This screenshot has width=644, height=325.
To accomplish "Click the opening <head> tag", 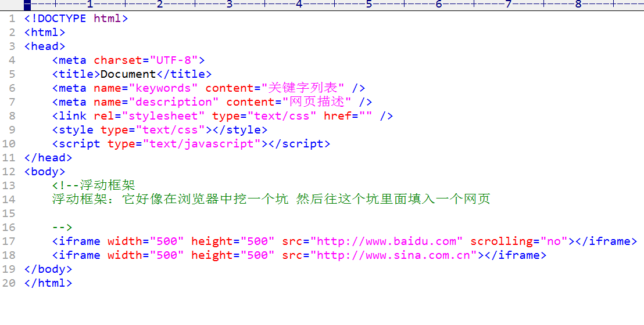I will coord(45,46).
